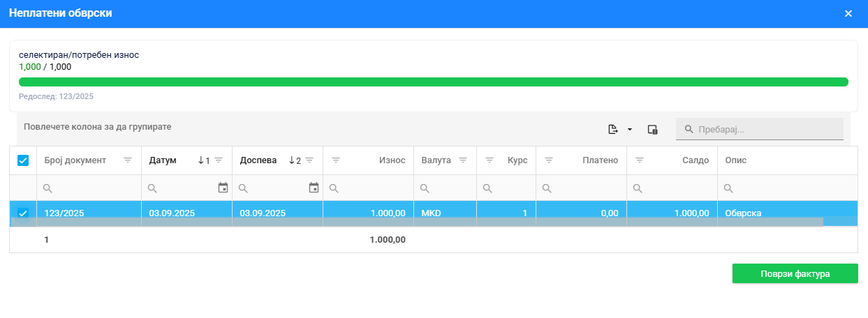868x318 pixels.
Task: Expand the export dropdown arrow
Action: tap(629, 129)
